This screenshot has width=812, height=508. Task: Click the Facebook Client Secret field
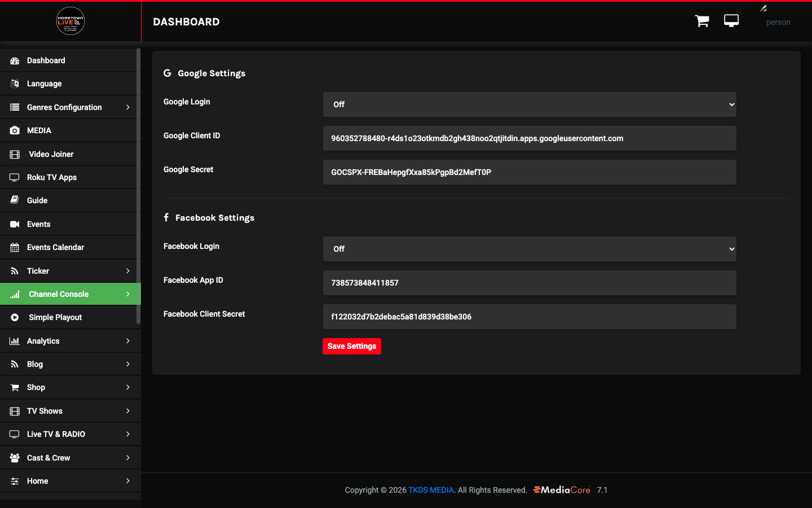click(x=529, y=317)
